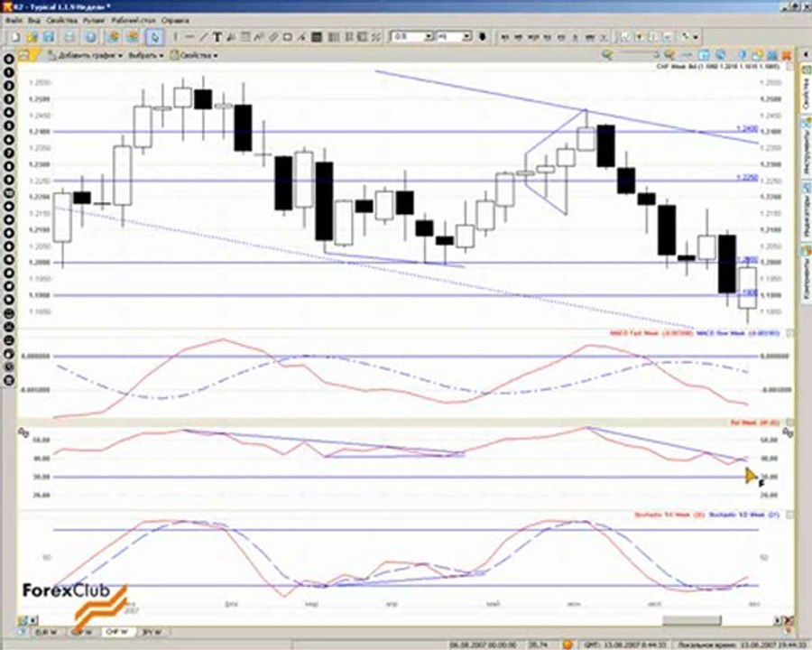
Task: Open the Добавить график dropdown
Action: (86, 55)
